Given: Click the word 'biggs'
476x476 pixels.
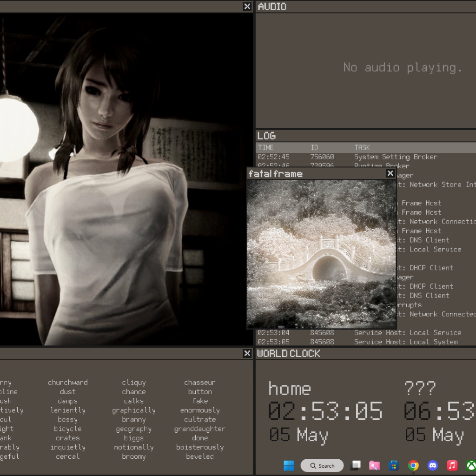Looking at the screenshot, I should tap(134, 438).
